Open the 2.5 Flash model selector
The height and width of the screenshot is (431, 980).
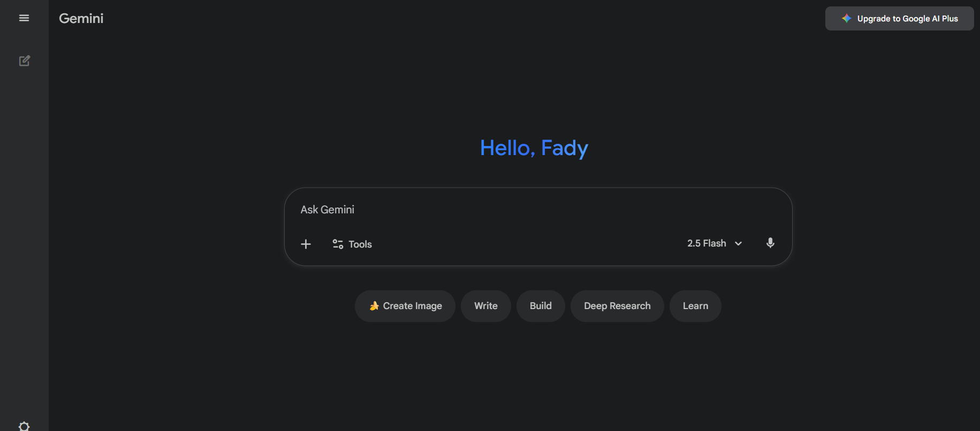pyautogui.click(x=707, y=243)
